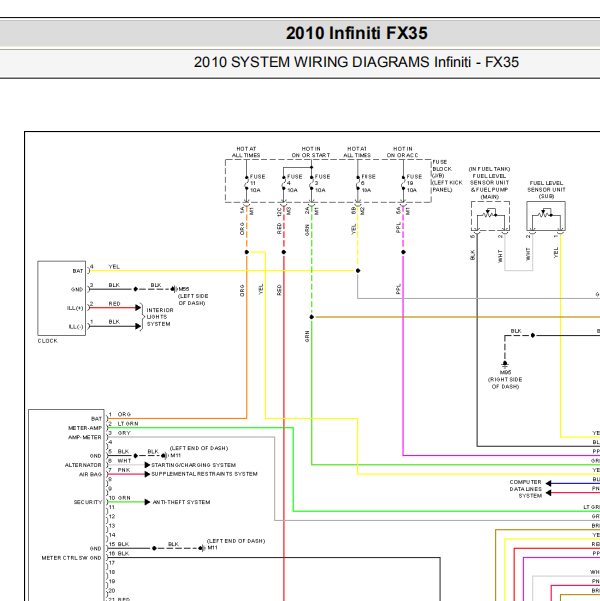Image resolution: width=600 pixels, height=601 pixels.
Task: Select the SECURITY pin label
Action: (x=88, y=502)
